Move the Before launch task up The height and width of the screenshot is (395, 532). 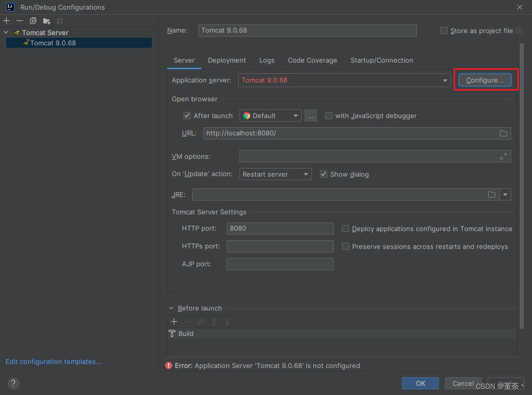[214, 321]
